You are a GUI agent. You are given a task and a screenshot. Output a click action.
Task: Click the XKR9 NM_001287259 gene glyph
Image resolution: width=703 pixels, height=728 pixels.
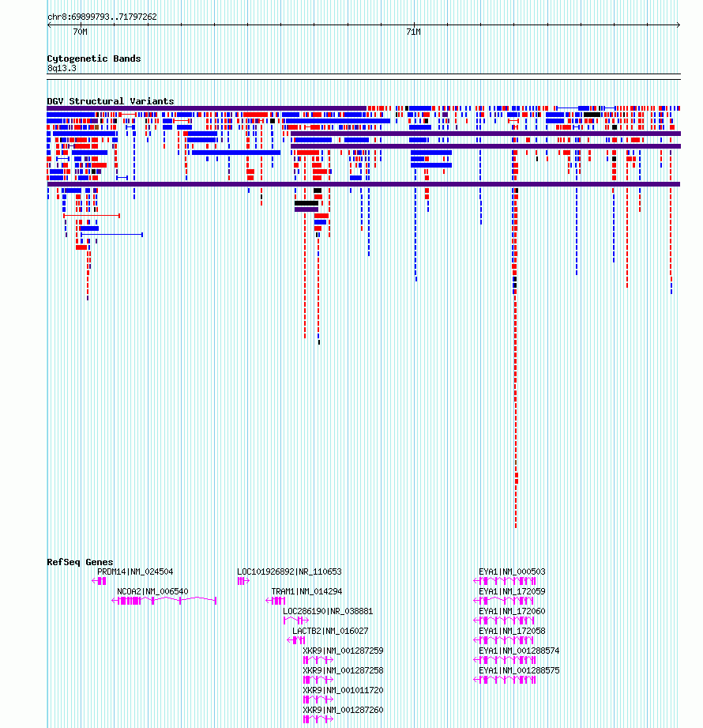click(318, 660)
